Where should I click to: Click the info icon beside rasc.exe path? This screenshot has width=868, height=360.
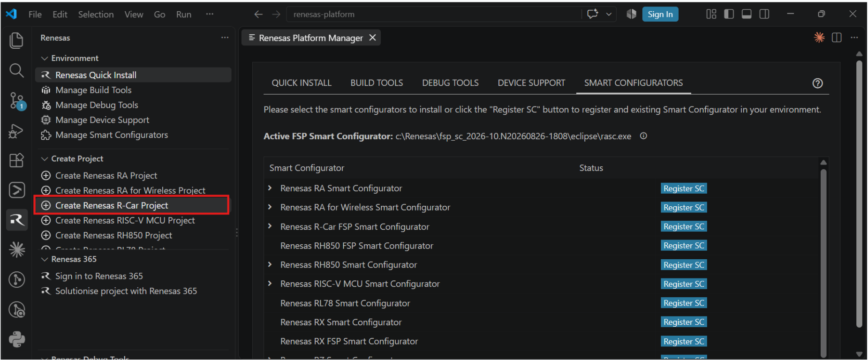[643, 136]
